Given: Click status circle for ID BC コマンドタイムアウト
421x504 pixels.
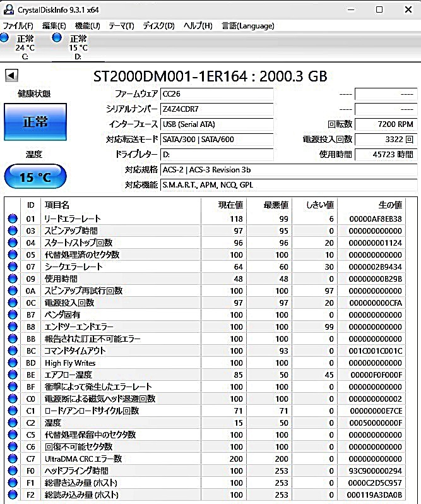Looking at the screenshot, I should click(x=13, y=351).
